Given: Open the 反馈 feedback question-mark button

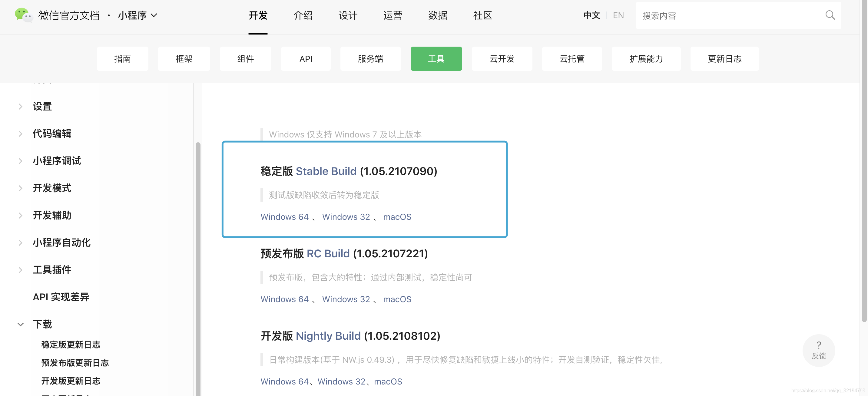Looking at the screenshot, I should (818, 350).
